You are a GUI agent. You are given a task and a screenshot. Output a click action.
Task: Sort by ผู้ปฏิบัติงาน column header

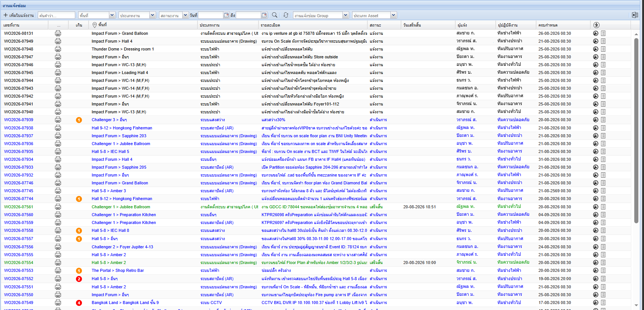pos(516,25)
